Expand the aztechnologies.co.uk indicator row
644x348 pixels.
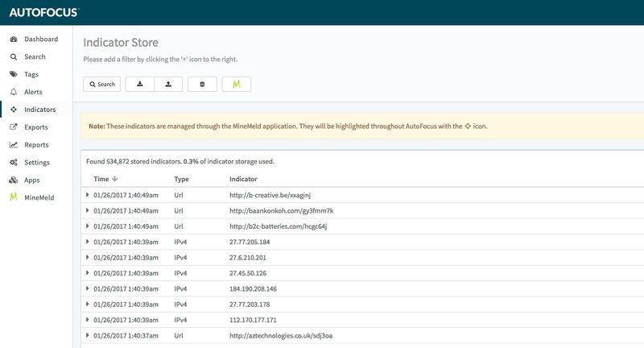tap(88, 334)
